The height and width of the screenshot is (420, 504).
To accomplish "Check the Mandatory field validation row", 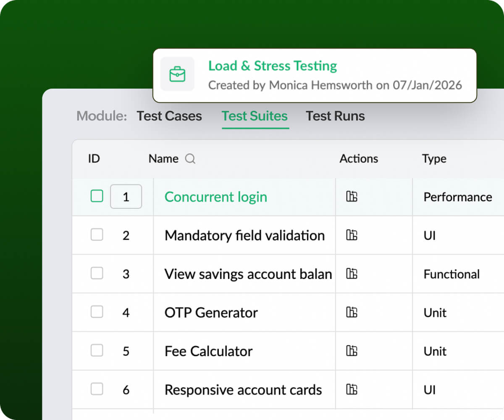I will point(97,235).
